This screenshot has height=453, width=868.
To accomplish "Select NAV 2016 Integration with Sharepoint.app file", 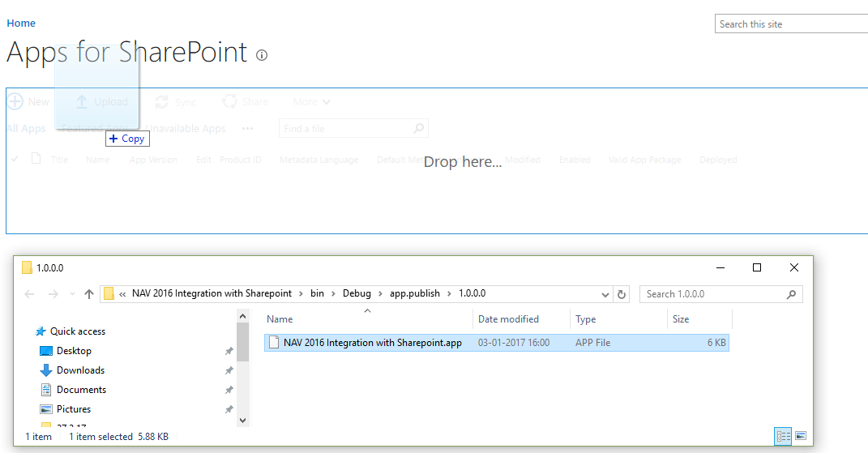I will [497, 343].
